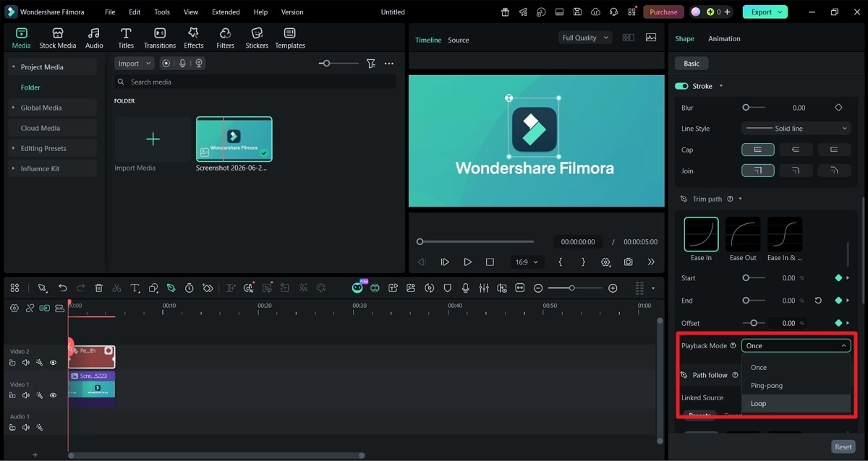Image resolution: width=868 pixels, height=461 pixels.
Task: Click the Purchase button
Action: [663, 12]
